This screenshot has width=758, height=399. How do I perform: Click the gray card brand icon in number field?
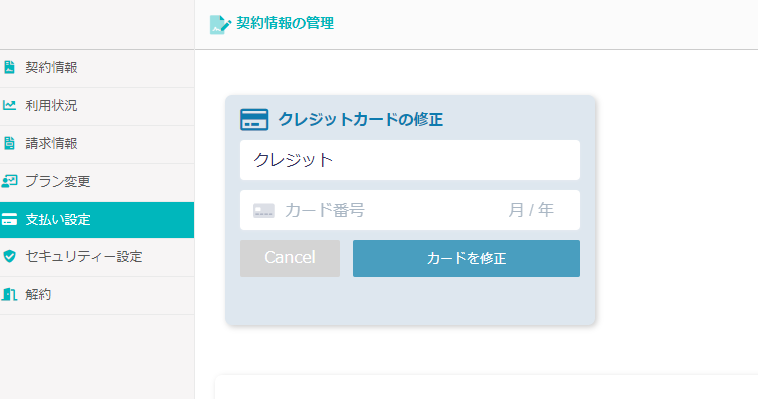264,210
